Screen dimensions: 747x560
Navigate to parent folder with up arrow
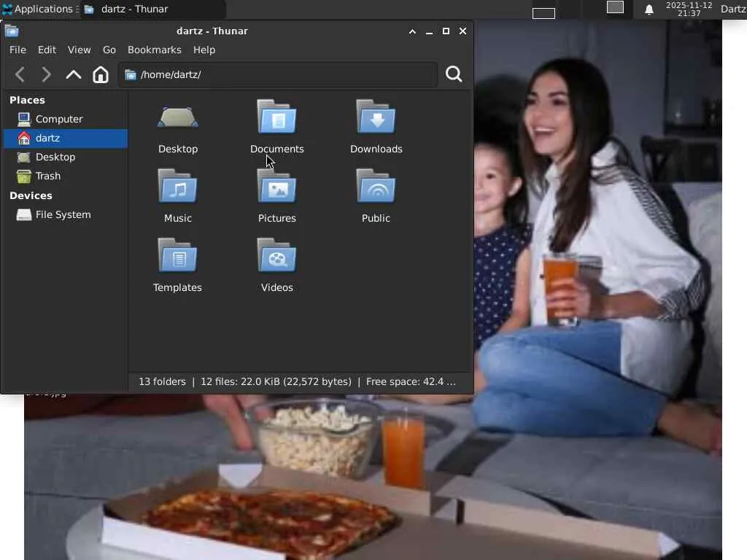[x=74, y=74]
